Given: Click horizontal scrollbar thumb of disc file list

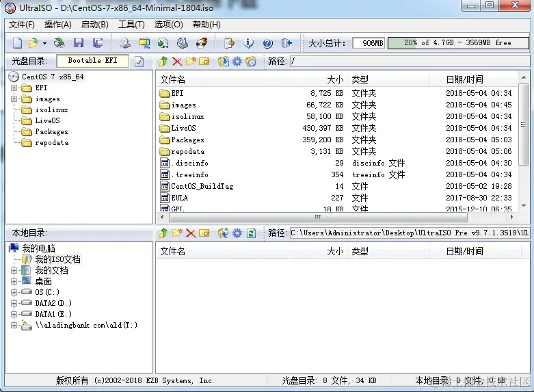Looking at the screenshot, I should coord(317,217).
